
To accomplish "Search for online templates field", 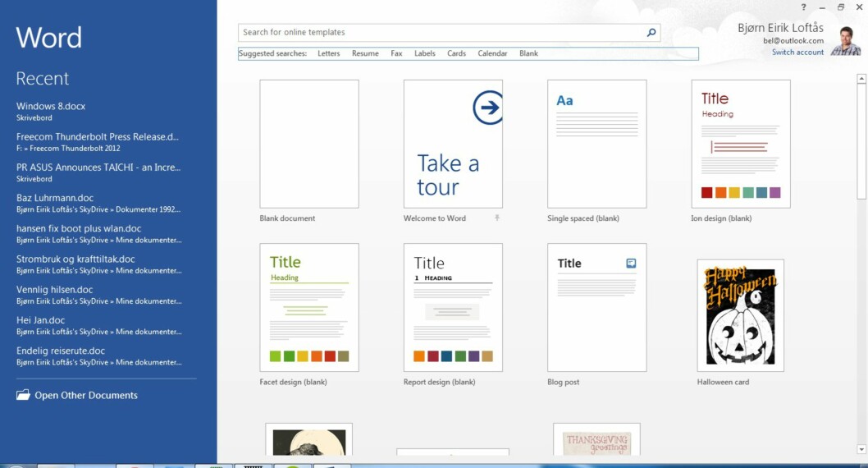I will click(x=449, y=33).
